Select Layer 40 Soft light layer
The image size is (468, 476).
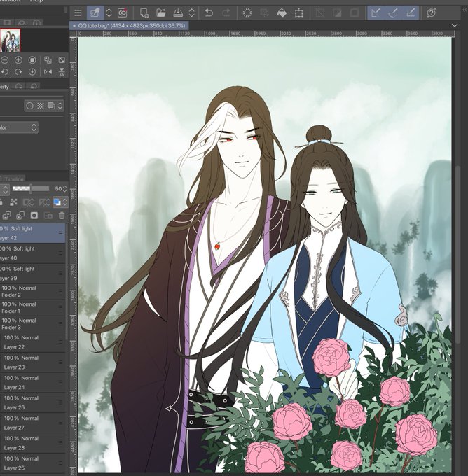[x=32, y=253]
